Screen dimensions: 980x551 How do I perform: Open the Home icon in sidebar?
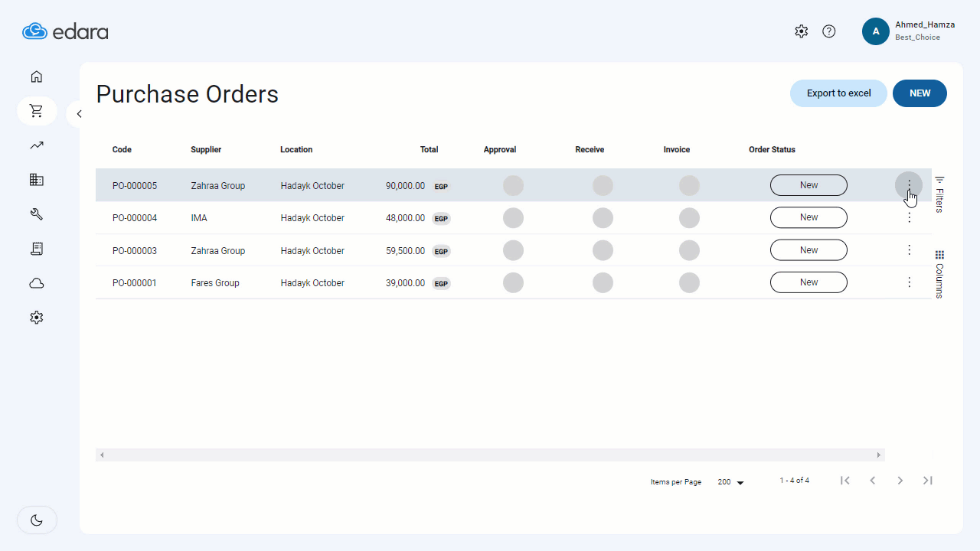tap(37, 77)
